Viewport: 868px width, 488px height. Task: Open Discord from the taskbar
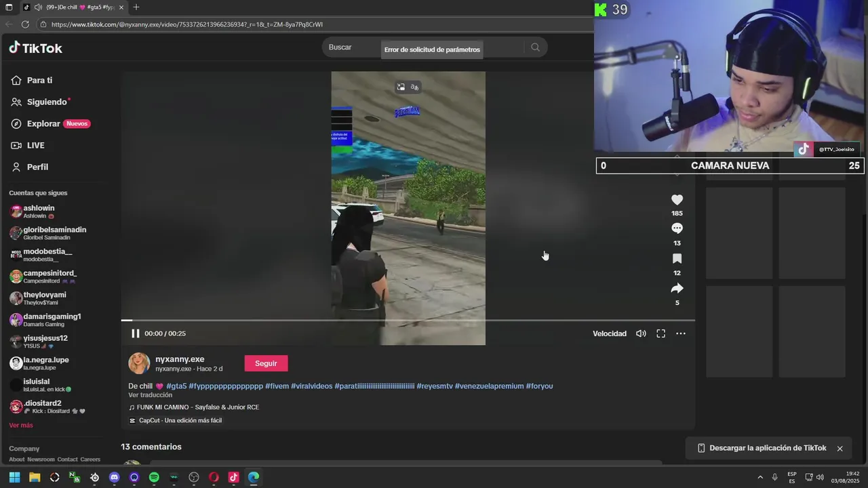click(114, 477)
